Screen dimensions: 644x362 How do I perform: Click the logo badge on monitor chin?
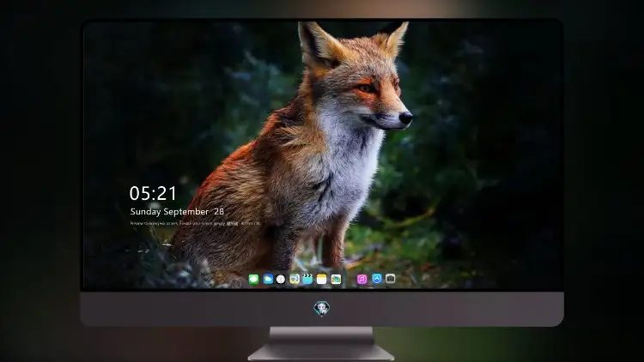322,309
